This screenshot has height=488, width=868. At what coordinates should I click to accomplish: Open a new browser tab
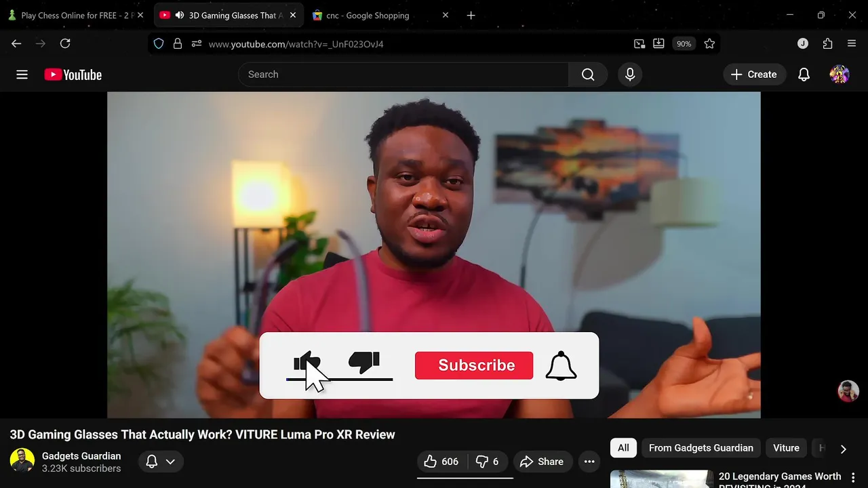[x=471, y=15]
